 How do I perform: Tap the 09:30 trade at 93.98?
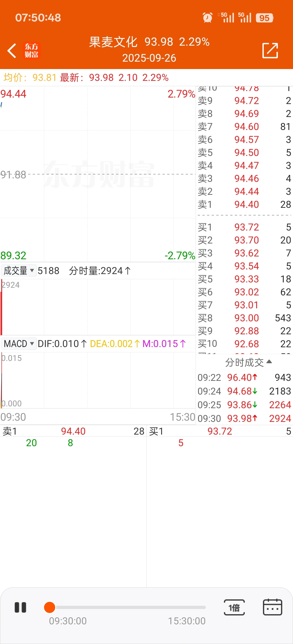click(x=244, y=418)
